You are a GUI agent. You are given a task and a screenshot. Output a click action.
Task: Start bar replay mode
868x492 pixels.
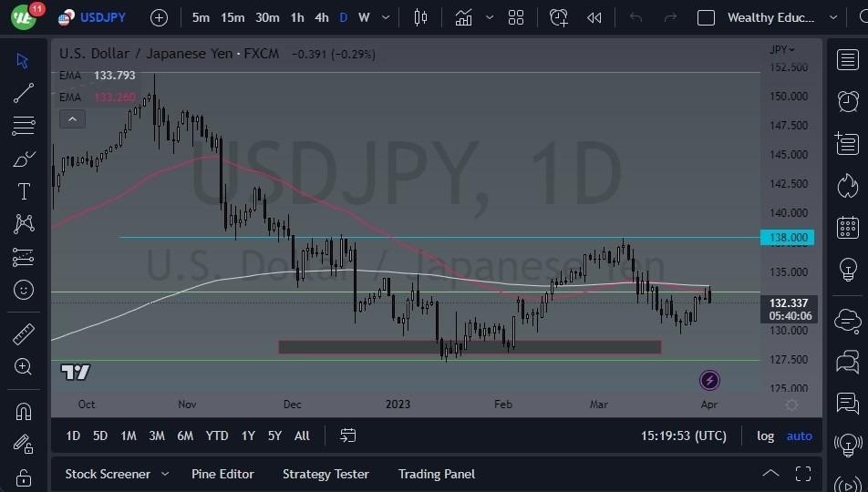click(594, 17)
